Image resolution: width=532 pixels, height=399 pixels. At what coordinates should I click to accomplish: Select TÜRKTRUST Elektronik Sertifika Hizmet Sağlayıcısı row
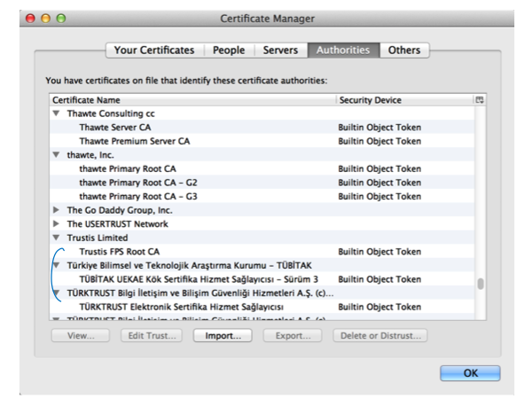tap(262, 307)
